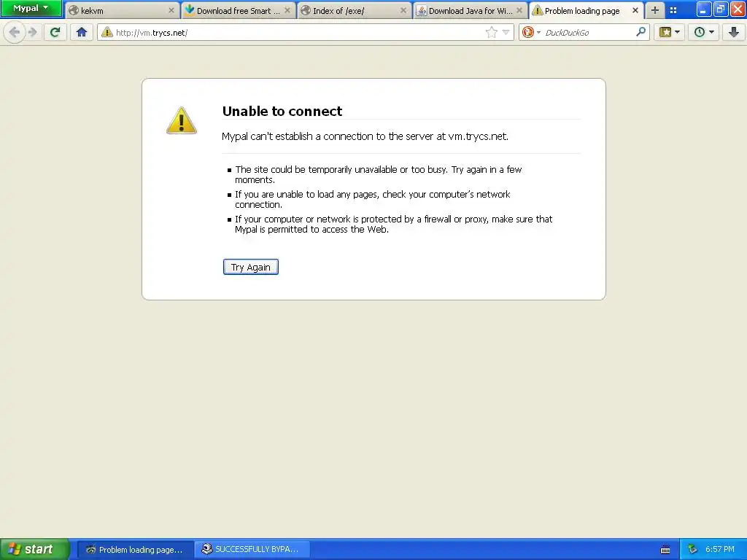
Task: Select Problem loading page taskbar item
Action: pyautogui.click(x=135, y=550)
